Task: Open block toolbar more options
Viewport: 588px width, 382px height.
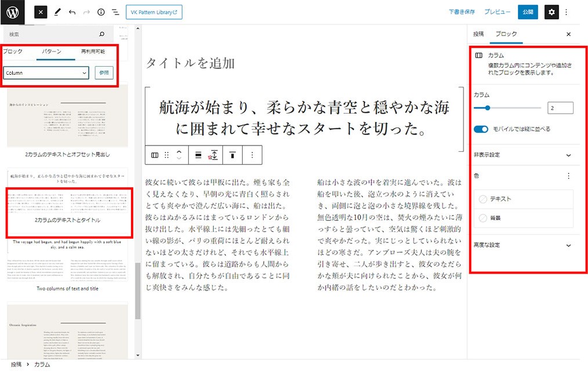Action: pyautogui.click(x=252, y=155)
